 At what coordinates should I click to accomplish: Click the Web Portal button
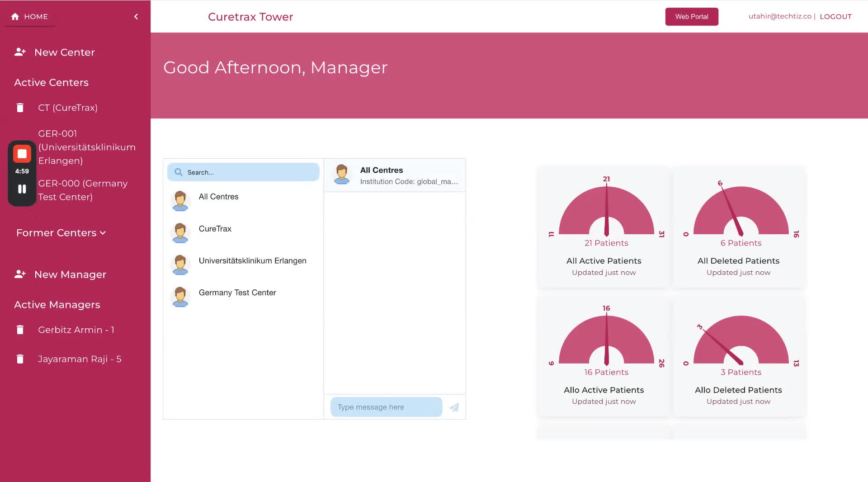tap(692, 17)
